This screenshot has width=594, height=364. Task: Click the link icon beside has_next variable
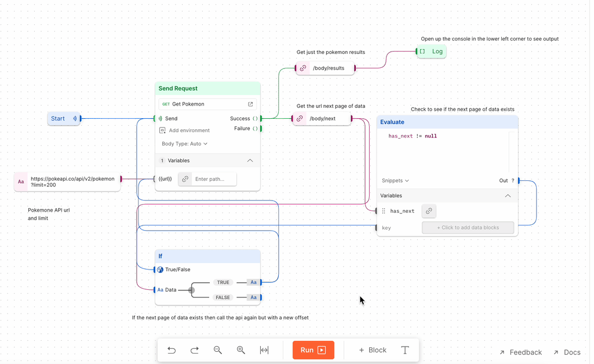(429, 211)
